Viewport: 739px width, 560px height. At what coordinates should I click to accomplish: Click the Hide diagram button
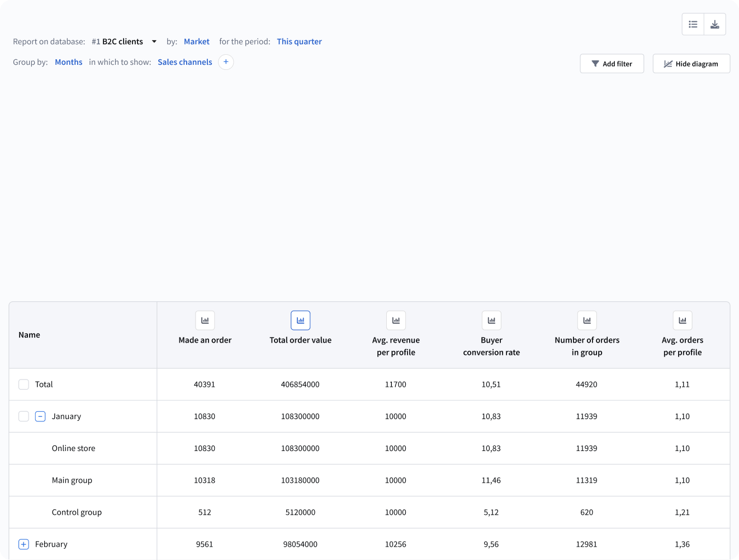pyautogui.click(x=691, y=64)
